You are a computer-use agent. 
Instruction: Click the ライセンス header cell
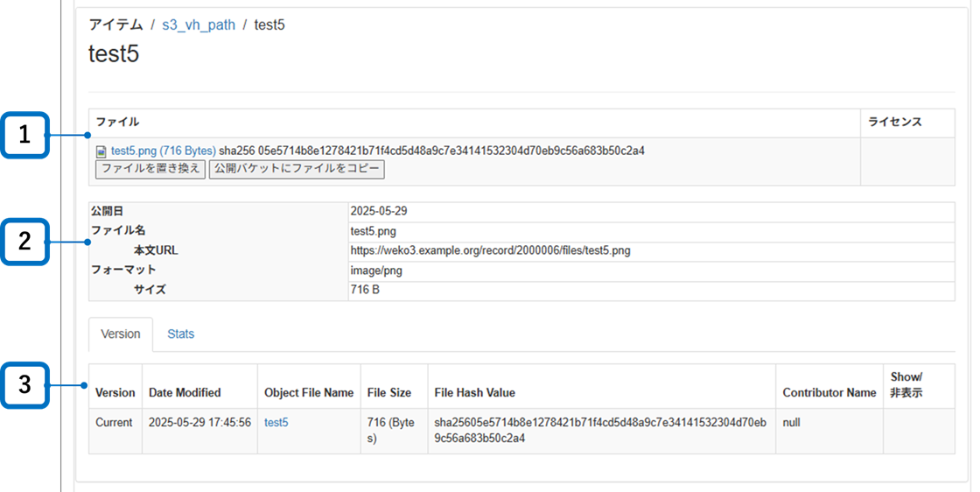click(x=895, y=123)
